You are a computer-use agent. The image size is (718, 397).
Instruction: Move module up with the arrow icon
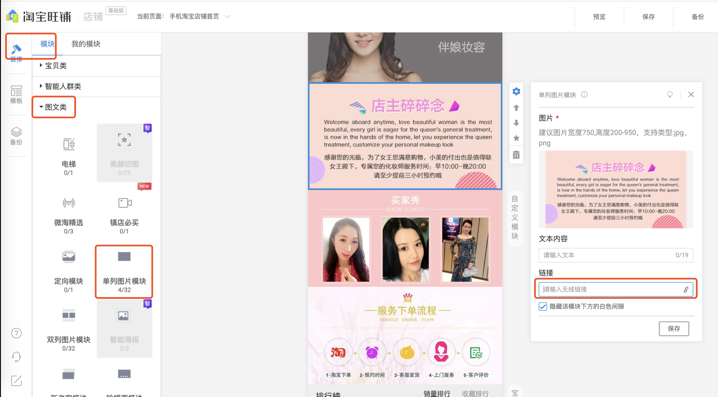(516, 108)
